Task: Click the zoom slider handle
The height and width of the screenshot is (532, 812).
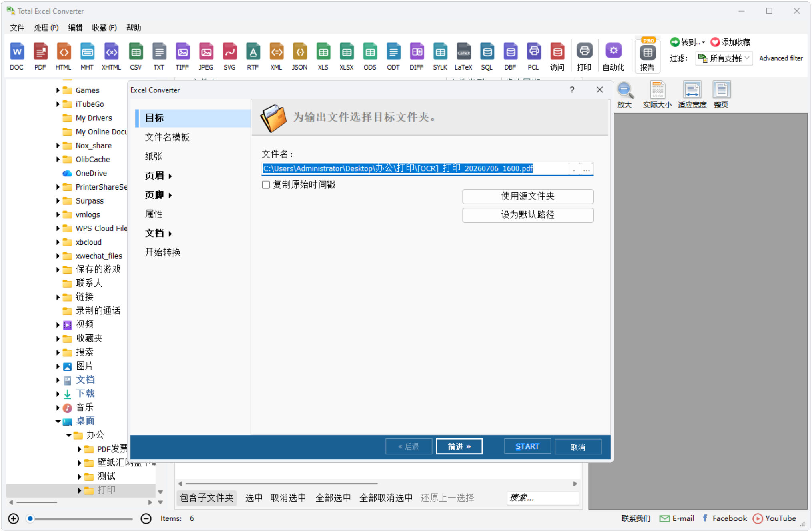Action: click(30, 519)
